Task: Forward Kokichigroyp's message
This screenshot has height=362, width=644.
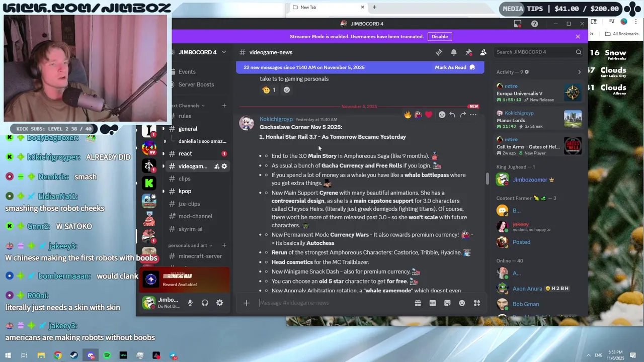Action: click(463, 115)
